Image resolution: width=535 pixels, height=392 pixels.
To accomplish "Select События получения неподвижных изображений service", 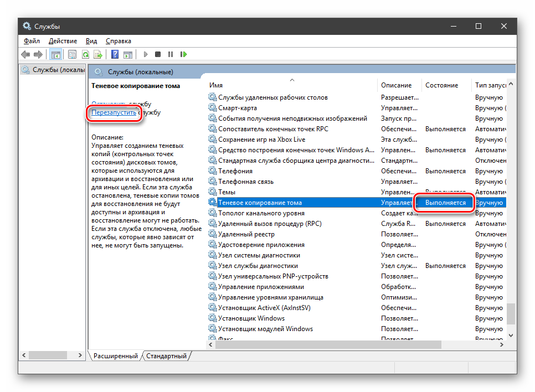I will point(357,118).
